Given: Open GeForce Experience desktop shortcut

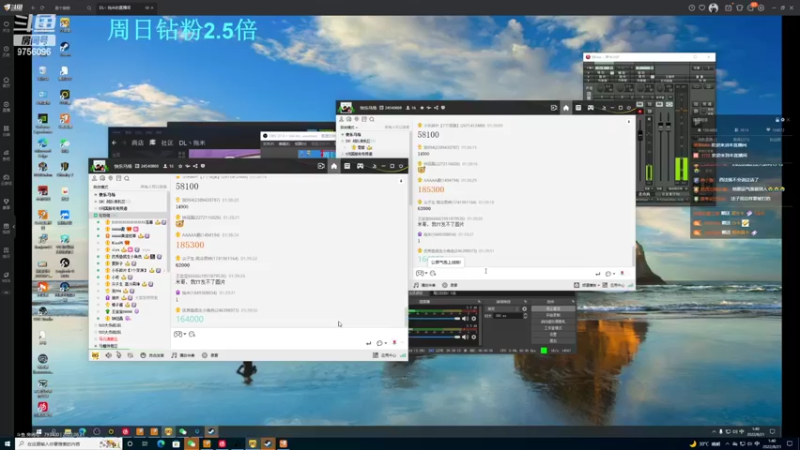Looking at the screenshot, I should coord(43,121).
